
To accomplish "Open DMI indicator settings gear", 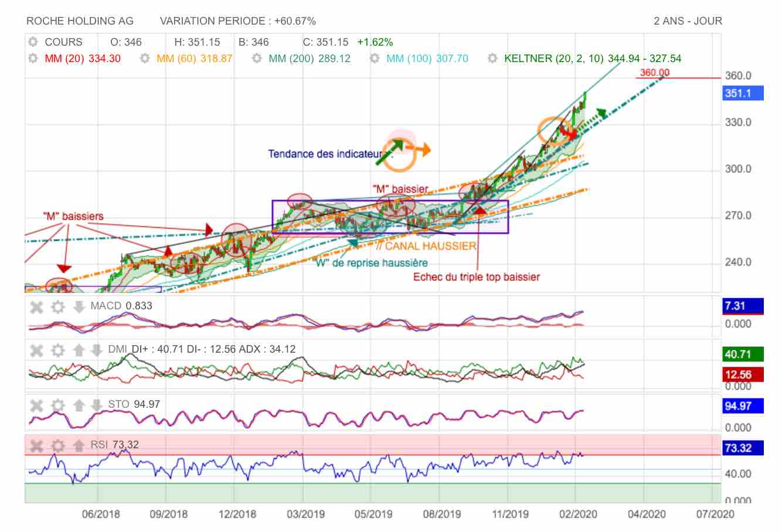I will coord(57,350).
